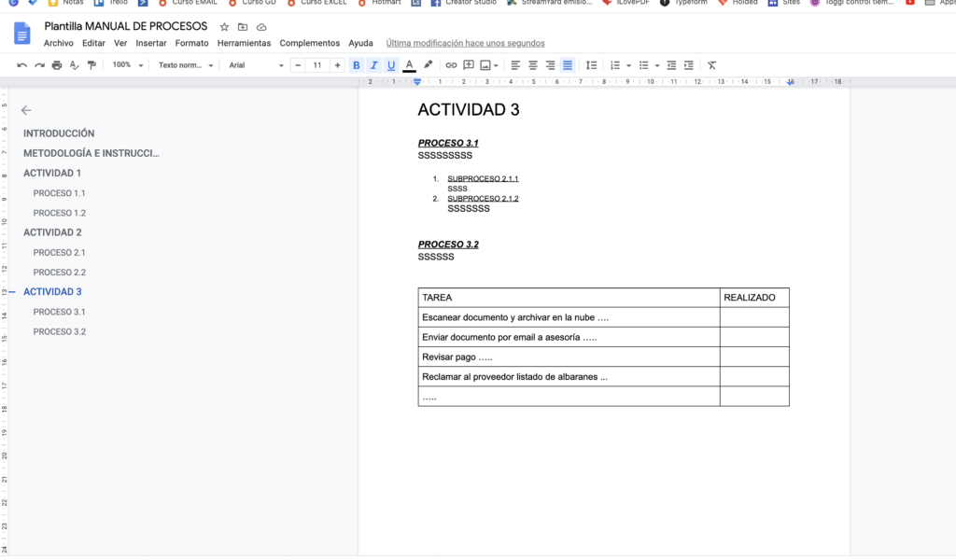Click the Undo arrow icon

22,65
